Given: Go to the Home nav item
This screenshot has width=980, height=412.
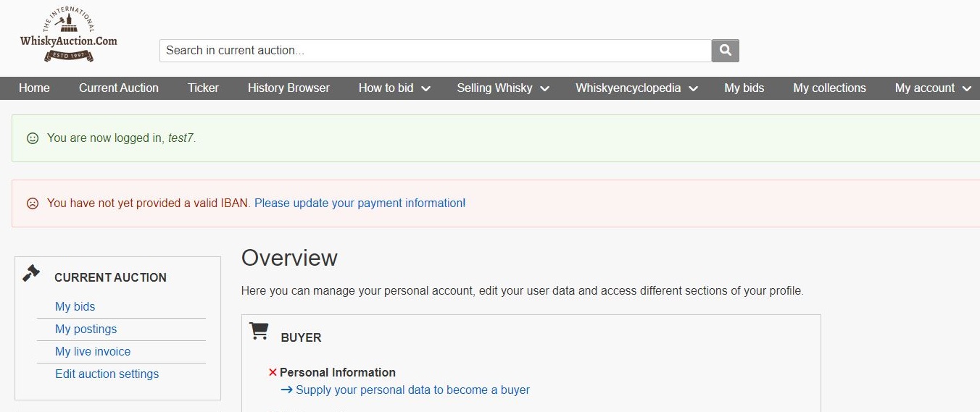Looking at the screenshot, I should (34, 88).
